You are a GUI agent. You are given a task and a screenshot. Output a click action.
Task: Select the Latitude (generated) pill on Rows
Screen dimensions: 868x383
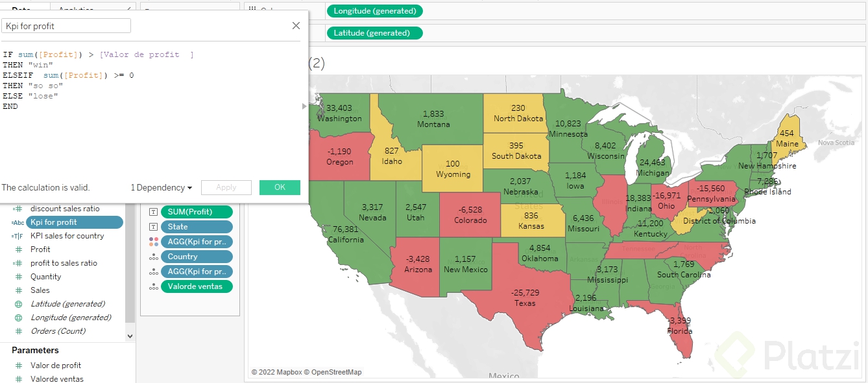click(x=375, y=32)
